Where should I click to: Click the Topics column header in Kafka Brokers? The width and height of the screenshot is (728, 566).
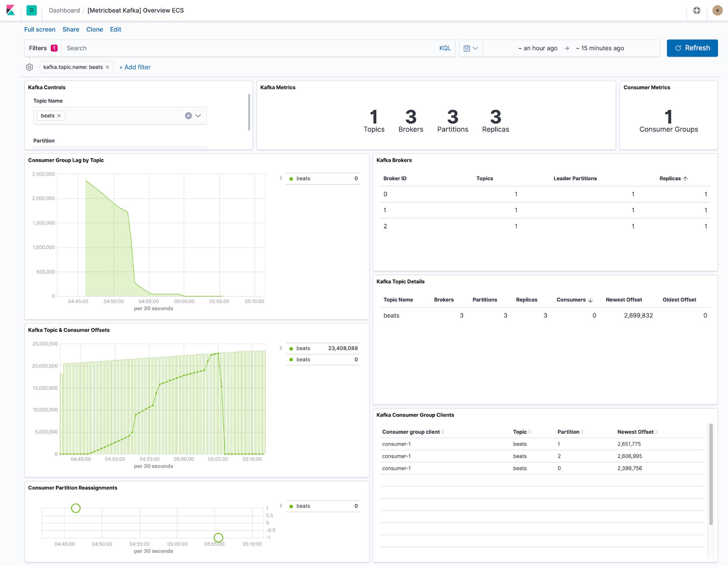click(x=484, y=178)
